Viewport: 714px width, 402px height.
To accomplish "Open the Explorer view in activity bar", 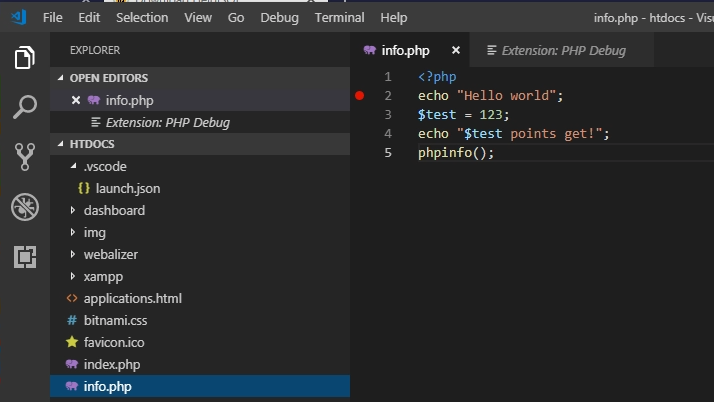I will tap(25, 57).
